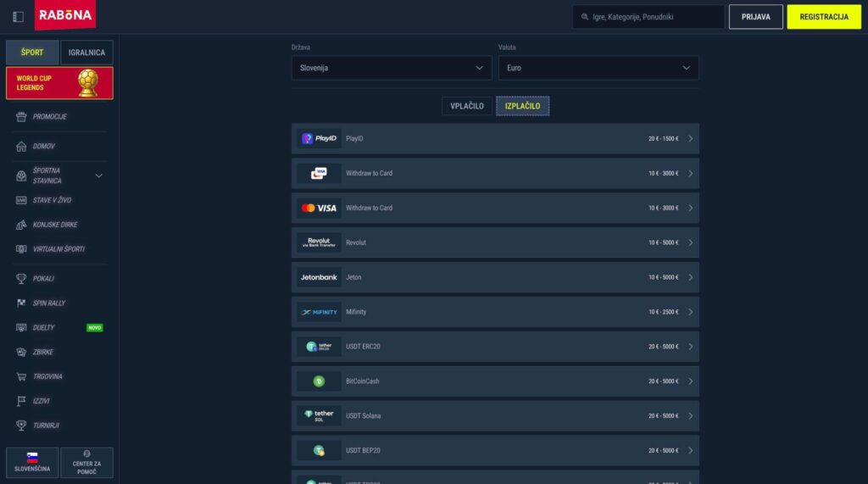The image size is (868, 484).
Task: Click Turnirji label
Action: point(46,426)
